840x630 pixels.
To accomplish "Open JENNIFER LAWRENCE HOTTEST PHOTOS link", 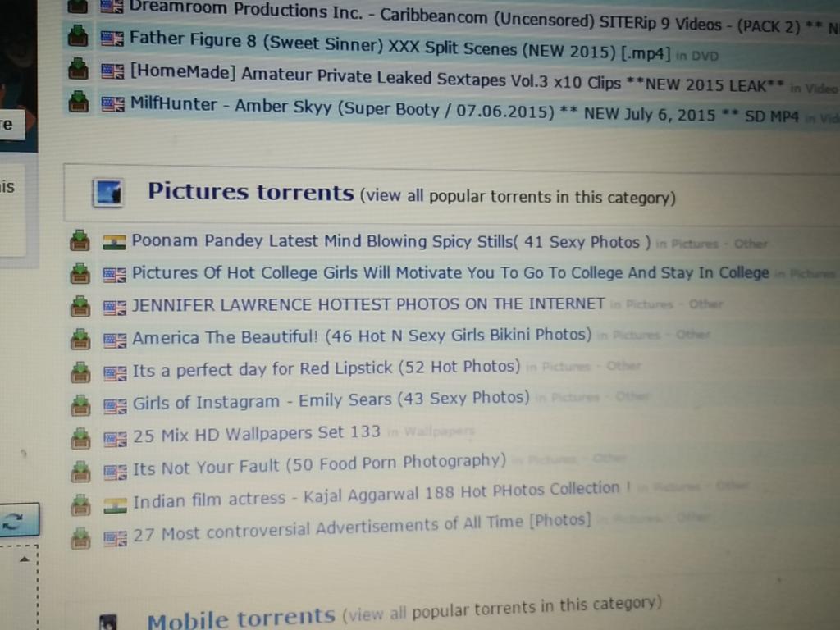I will coord(368,304).
